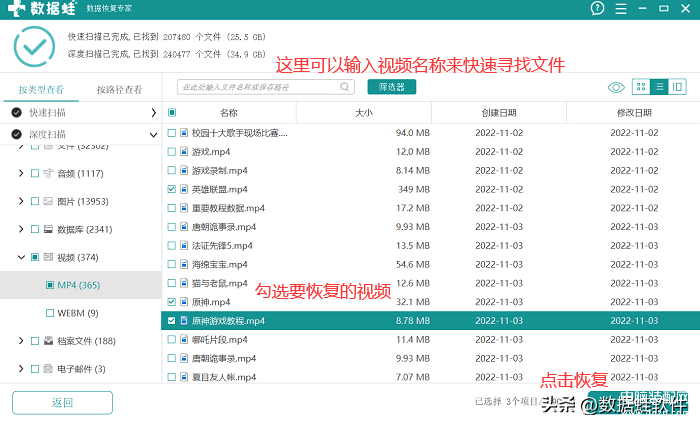The height and width of the screenshot is (426, 700).
Task: Click file icon of 游戏.mp4
Action: pos(184,152)
